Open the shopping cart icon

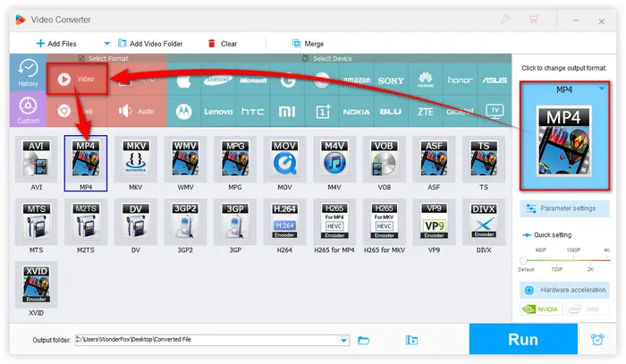[534, 19]
